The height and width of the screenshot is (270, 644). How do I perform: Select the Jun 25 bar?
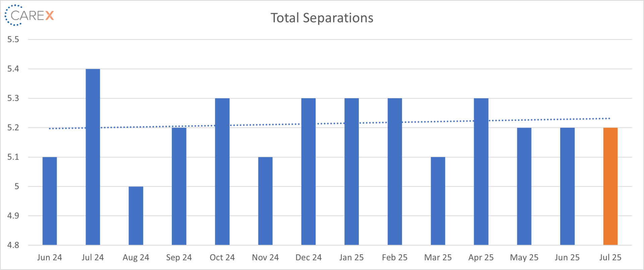point(567,186)
